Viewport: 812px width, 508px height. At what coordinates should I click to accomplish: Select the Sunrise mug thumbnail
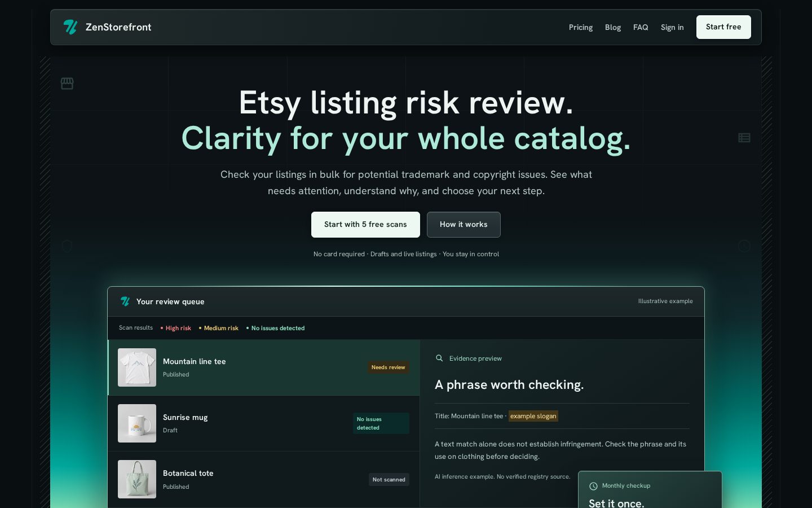[x=137, y=423]
